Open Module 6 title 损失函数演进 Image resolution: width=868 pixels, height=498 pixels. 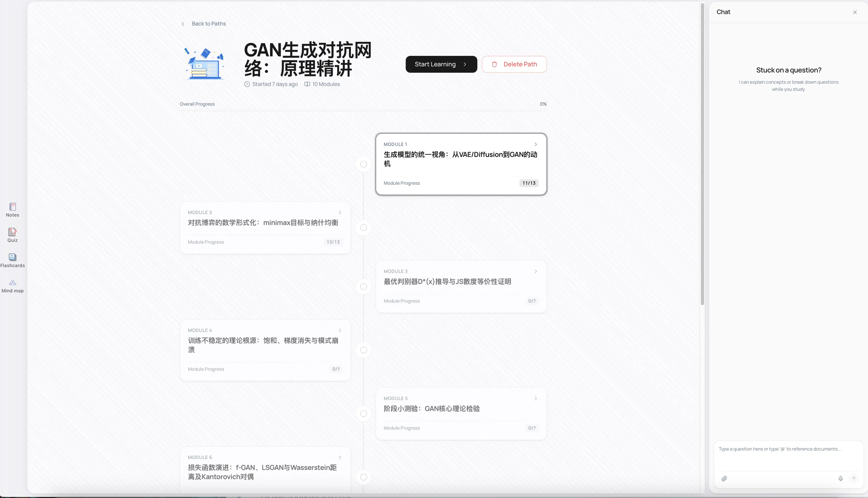tap(262, 472)
